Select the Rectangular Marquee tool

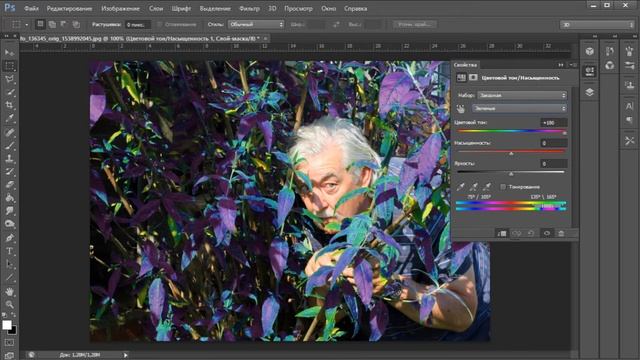[x=9, y=66]
